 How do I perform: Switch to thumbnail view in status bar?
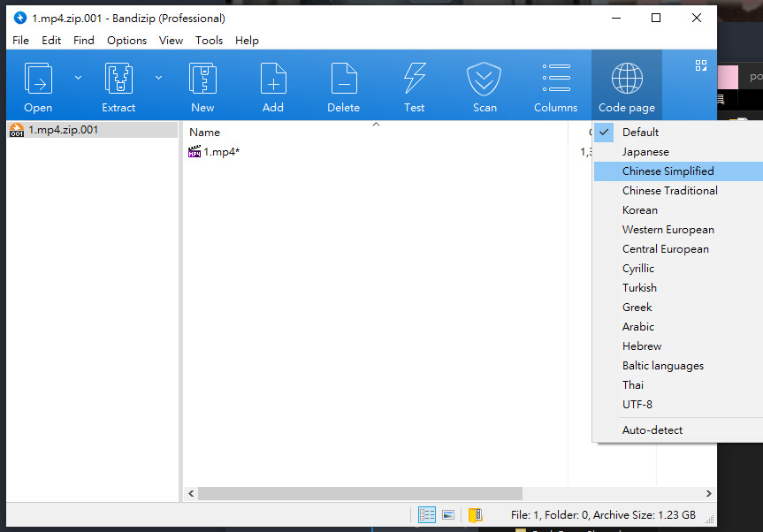(x=448, y=514)
